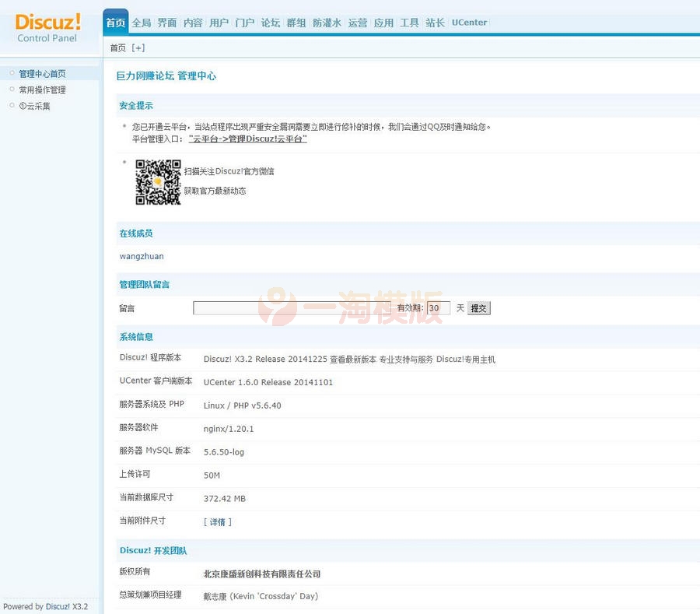
Task: Click 'UCenter 1.6.0 Release 20141101' text
Action: click(268, 382)
